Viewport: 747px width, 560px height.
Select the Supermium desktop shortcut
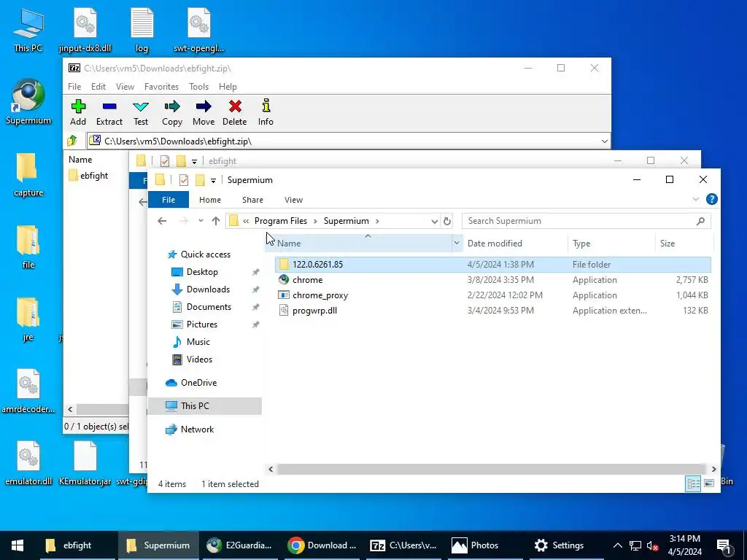[x=28, y=102]
